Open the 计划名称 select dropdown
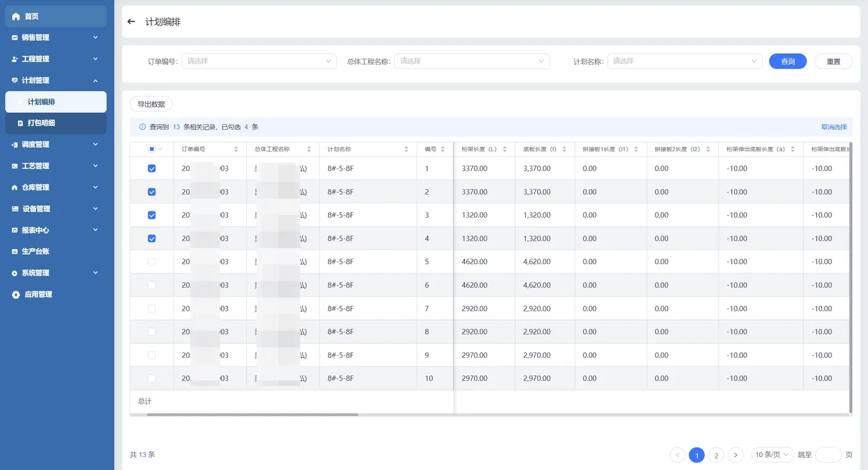The height and width of the screenshot is (470, 868). [685, 61]
